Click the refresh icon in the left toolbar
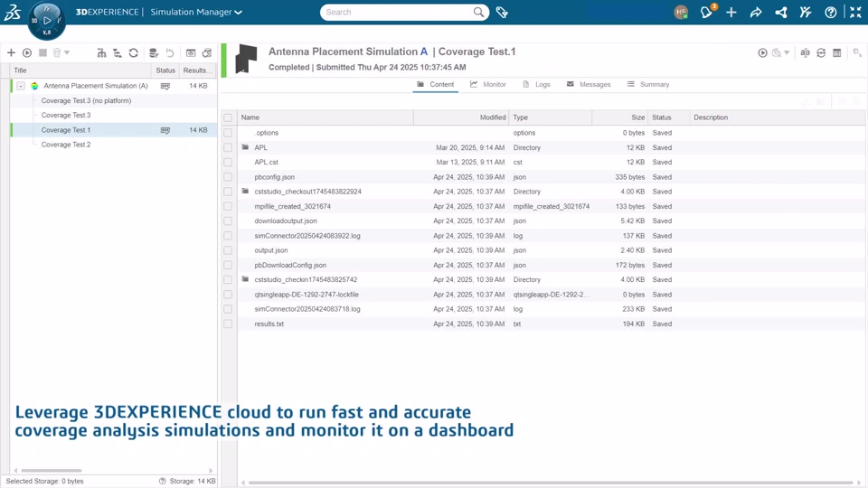Screen dimensions: 868x488 coord(134,52)
